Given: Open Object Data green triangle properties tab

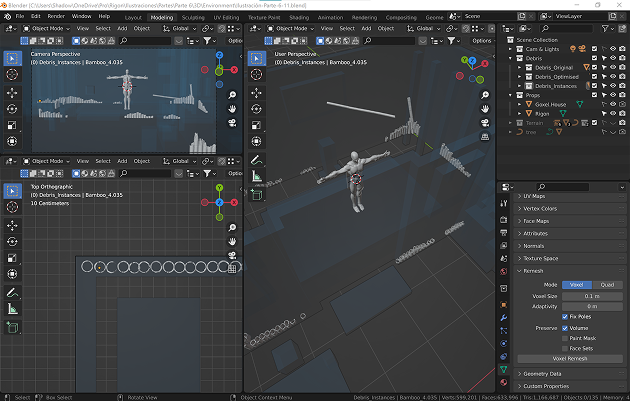Looking at the screenshot, I should click(503, 369).
